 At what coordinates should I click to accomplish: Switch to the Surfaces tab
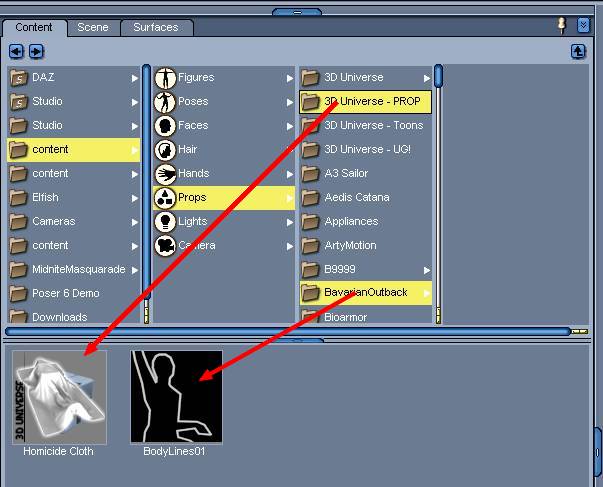pyautogui.click(x=156, y=28)
